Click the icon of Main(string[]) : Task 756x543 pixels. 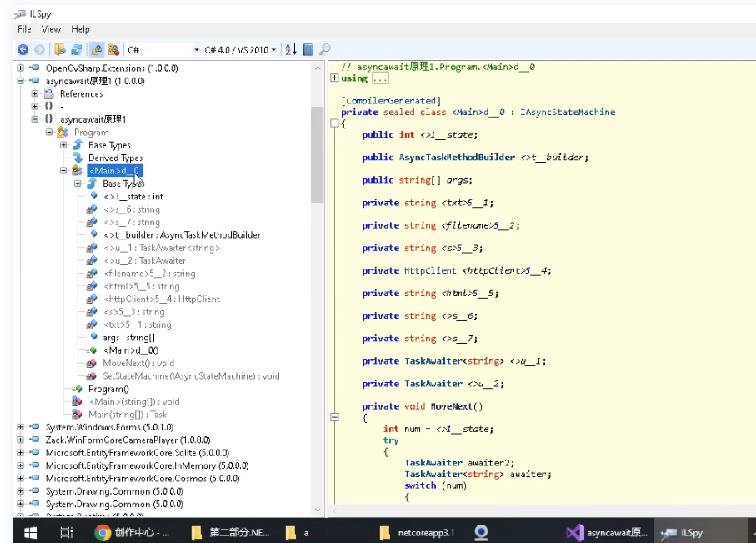pyautogui.click(x=77, y=414)
